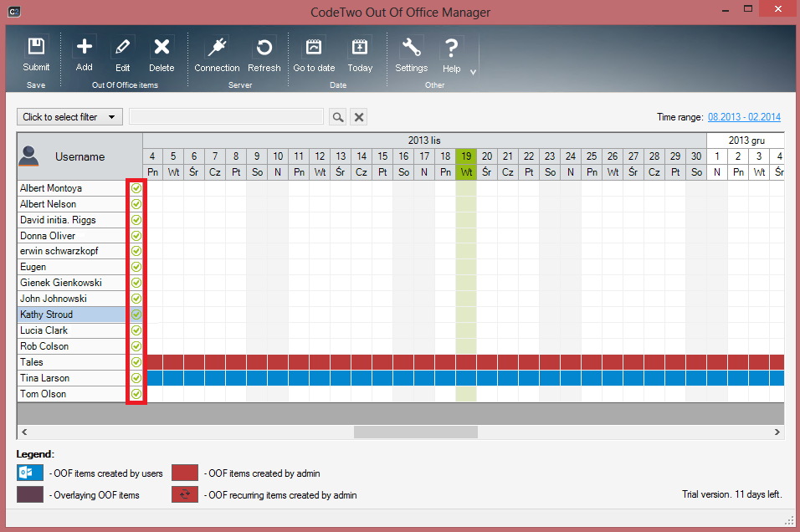The image size is (800, 532).
Task: Click the status icon for Lucia Clark
Action: [x=136, y=330]
